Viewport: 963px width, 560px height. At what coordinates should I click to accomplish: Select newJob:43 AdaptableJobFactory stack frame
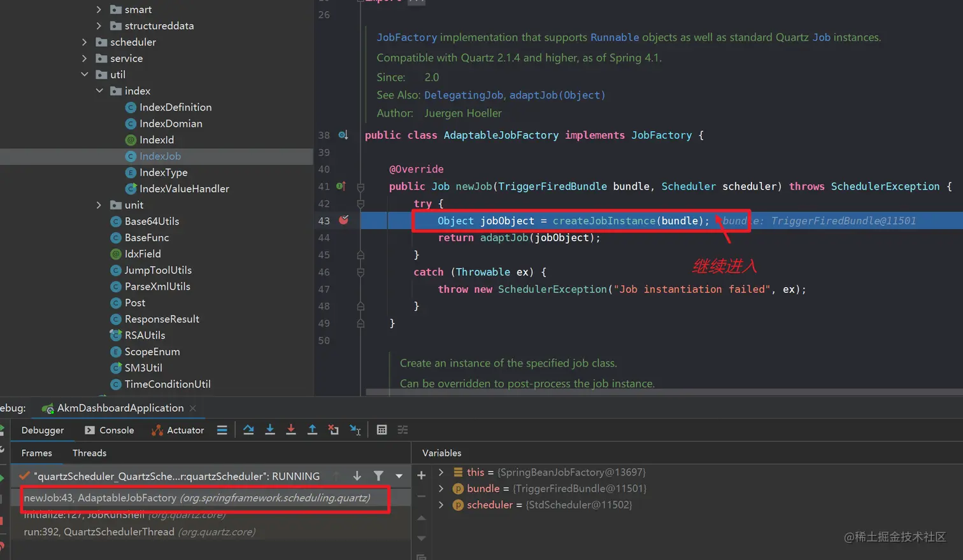(x=210, y=498)
